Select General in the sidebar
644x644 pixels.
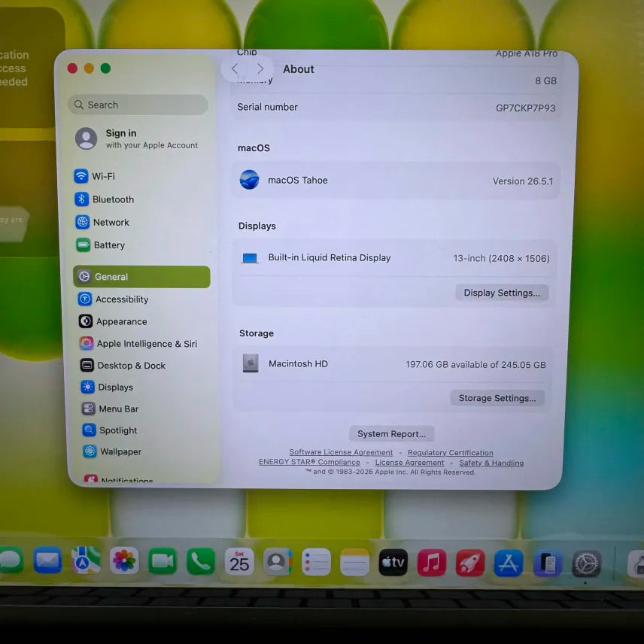click(141, 276)
